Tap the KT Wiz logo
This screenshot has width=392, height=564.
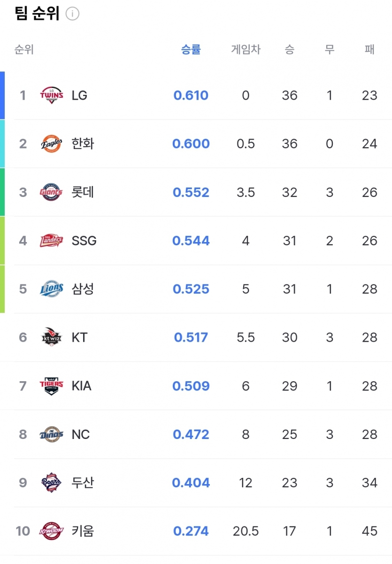(x=51, y=337)
